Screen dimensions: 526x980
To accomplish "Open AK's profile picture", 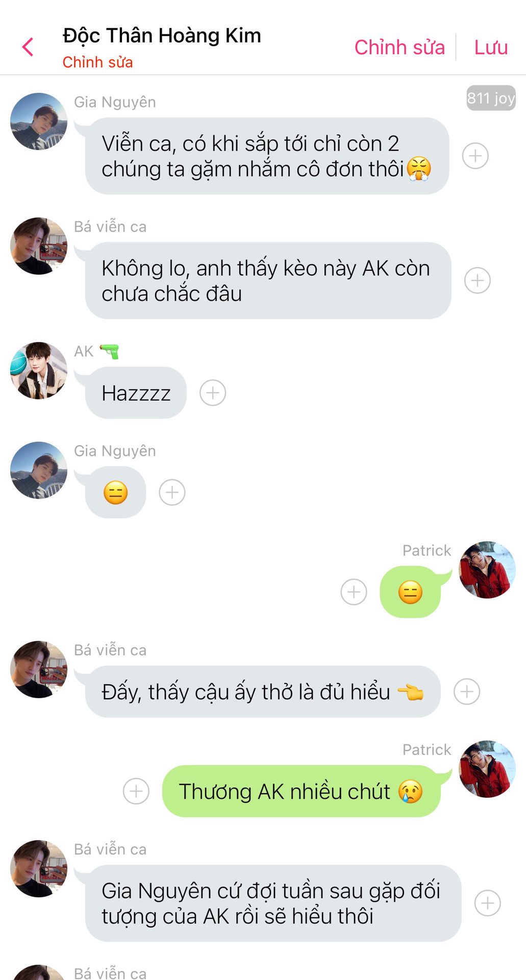I will pyautogui.click(x=39, y=371).
